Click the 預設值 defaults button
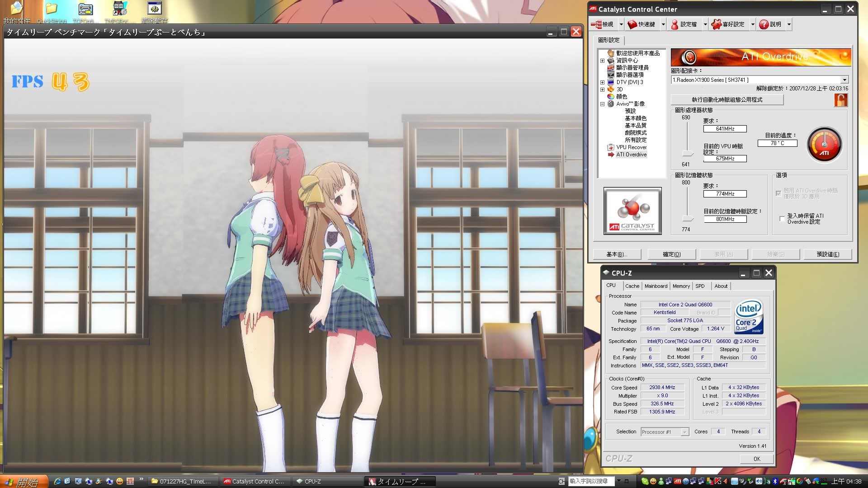 click(x=827, y=254)
